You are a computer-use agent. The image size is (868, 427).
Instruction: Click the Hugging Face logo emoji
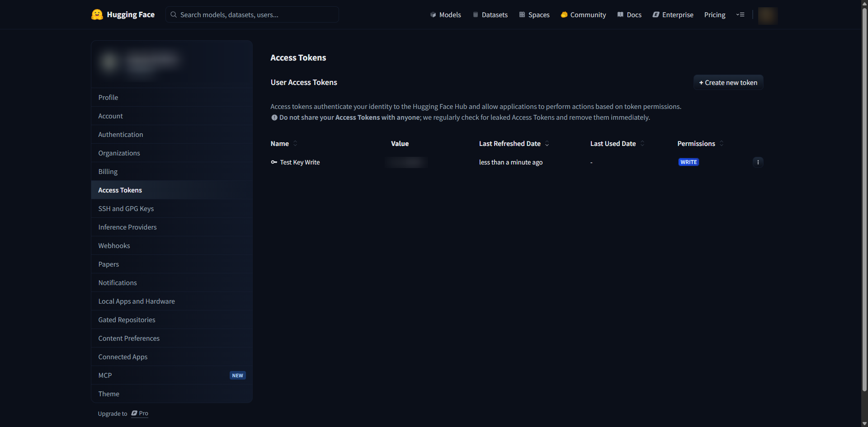coord(97,14)
